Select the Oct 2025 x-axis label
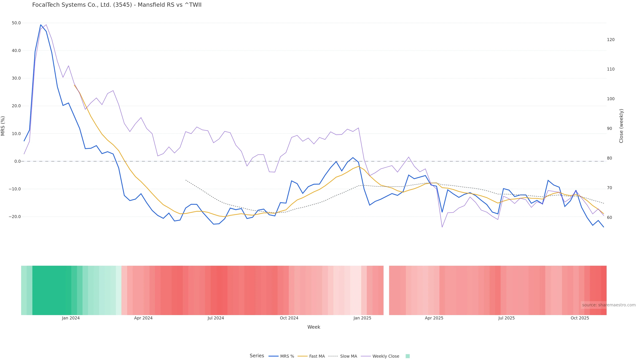The image size is (644, 362). coord(580,318)
